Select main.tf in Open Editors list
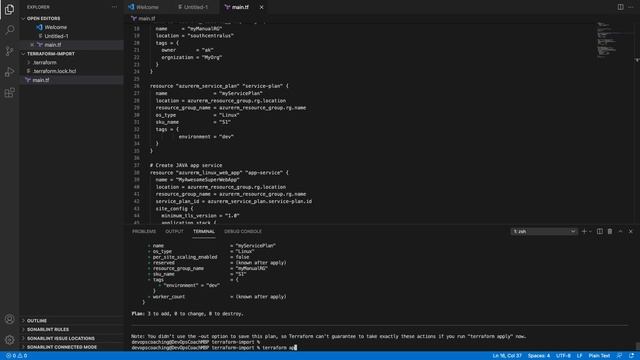This screenshot has height=360, width=640. [x=53, y=45]
